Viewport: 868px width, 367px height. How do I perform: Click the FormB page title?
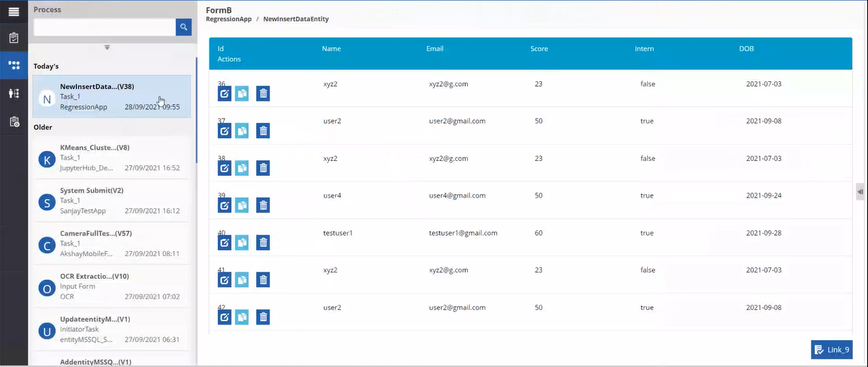218,10
